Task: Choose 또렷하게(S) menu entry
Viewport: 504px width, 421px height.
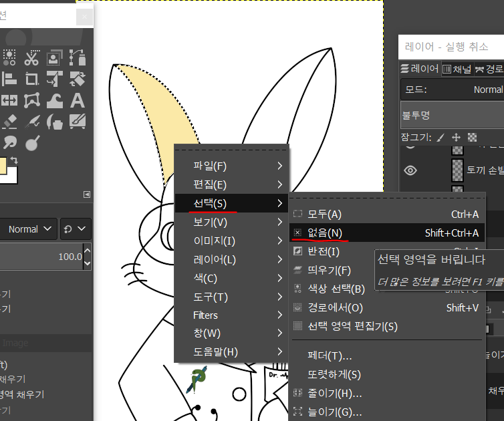Action: (x=386, y=374)
